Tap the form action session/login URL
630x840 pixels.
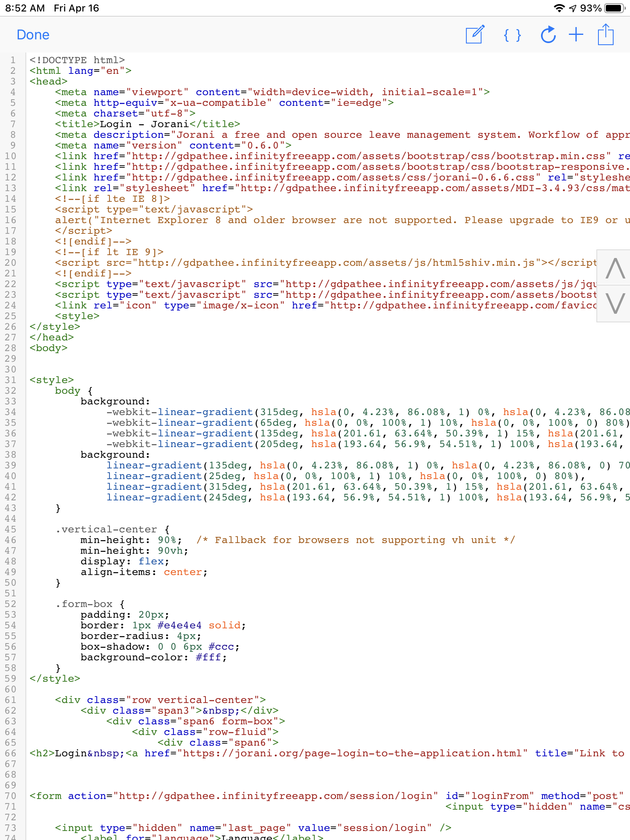(x=275, y=796)
